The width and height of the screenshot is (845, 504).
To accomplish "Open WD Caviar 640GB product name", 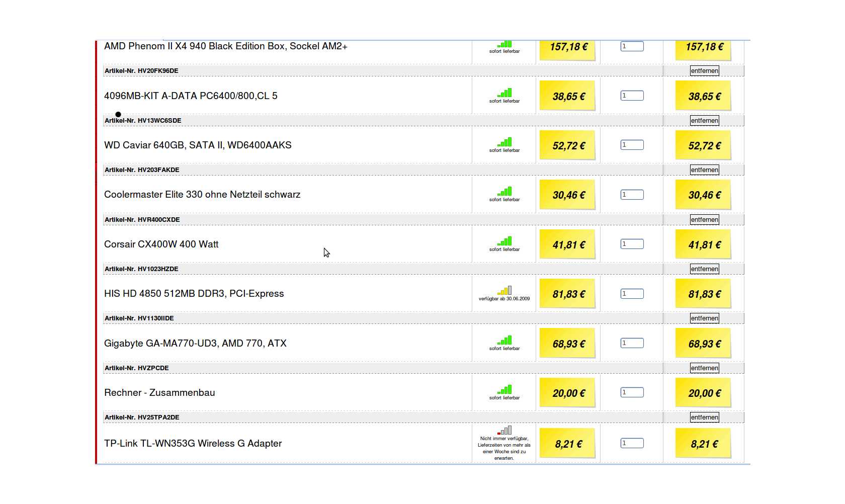I will [x=198, y=145].
